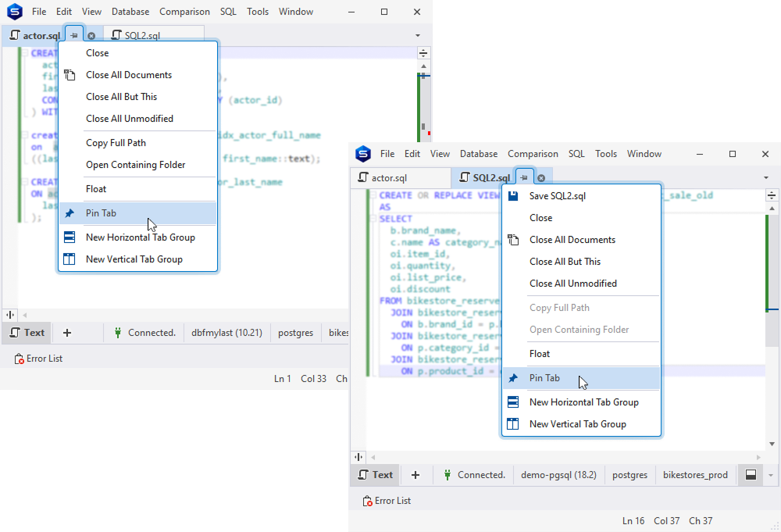Collapse first CREATE fold marker in left editor

[x=24, y=53]
